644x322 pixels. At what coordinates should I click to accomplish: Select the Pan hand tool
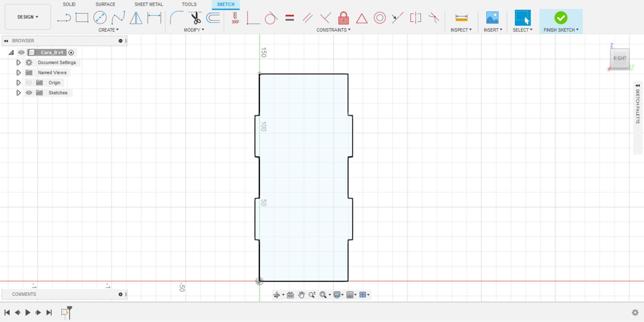coord(301,295)
